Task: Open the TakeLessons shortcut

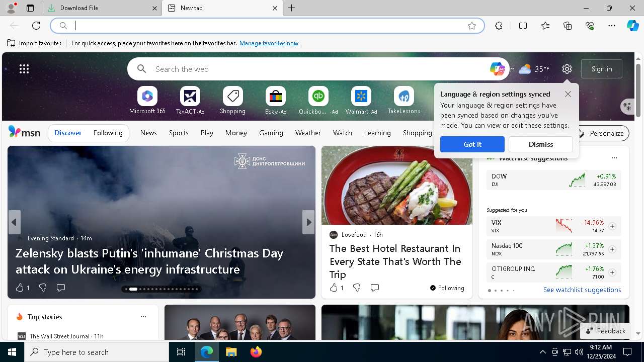Action: (x=404, y=101)
